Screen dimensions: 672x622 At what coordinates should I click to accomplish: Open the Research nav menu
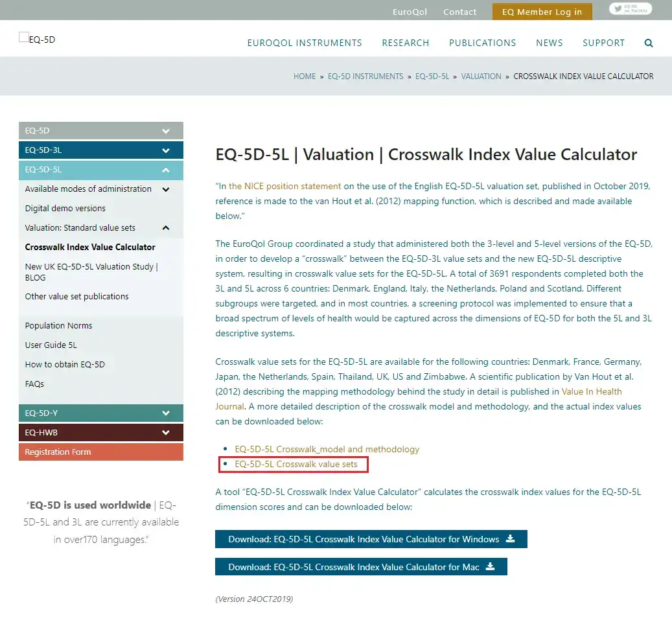click(406, 43)
